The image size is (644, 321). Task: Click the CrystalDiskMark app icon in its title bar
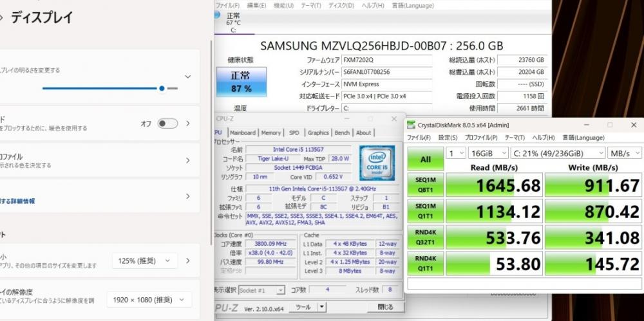point(412,125)
